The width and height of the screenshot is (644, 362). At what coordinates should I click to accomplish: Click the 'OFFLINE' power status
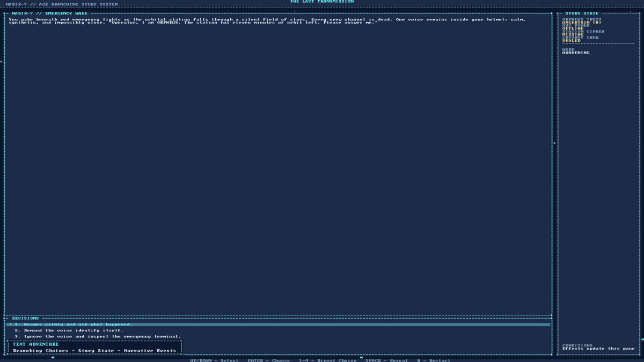(573, 28)
